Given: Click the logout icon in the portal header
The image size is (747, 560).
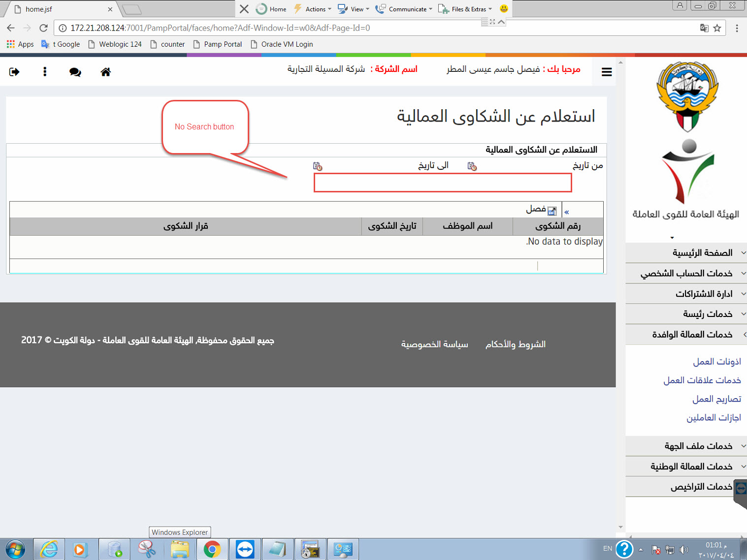Looking at the screenshot, I should click(x=14, y=72).
